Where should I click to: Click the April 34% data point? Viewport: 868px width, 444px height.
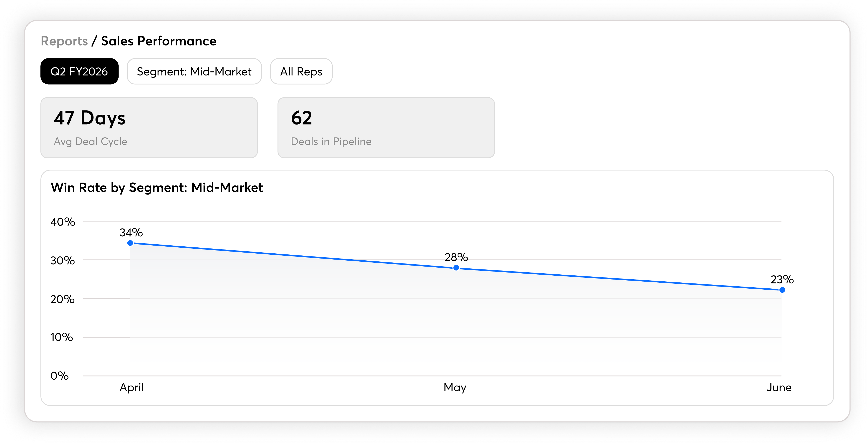130,243
